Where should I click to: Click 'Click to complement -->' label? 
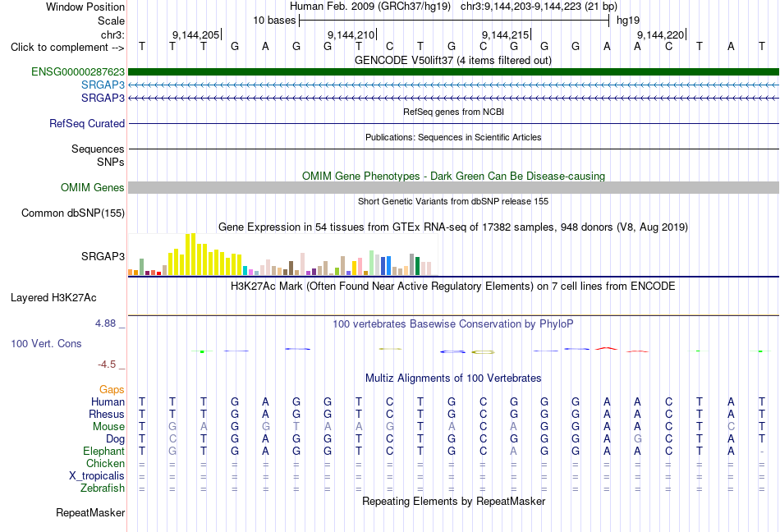(x=67, y=48)
